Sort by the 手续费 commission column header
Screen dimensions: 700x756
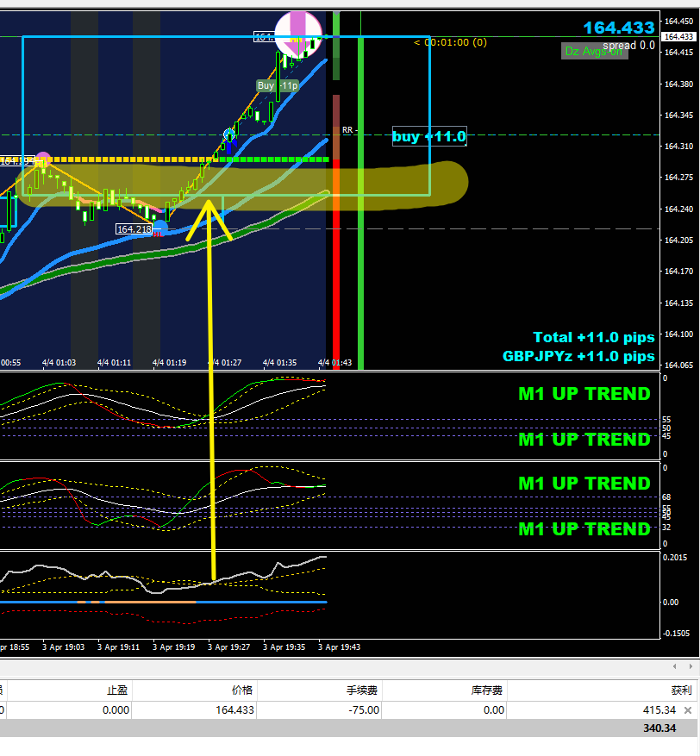coord(361,690)
